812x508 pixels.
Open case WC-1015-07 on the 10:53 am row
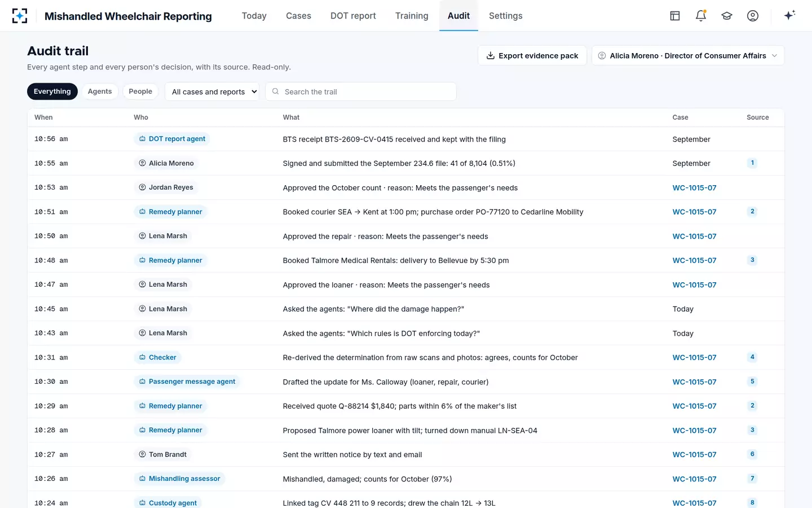coord(695,188)
